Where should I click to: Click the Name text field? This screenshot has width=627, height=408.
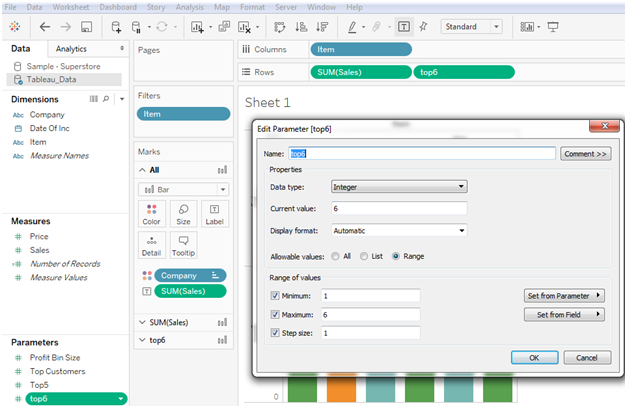point(422,154)
